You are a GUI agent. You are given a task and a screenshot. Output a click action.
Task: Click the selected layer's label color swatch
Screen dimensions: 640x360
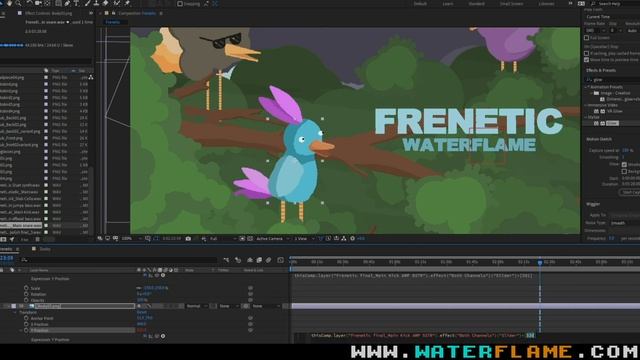pos(13,306)
